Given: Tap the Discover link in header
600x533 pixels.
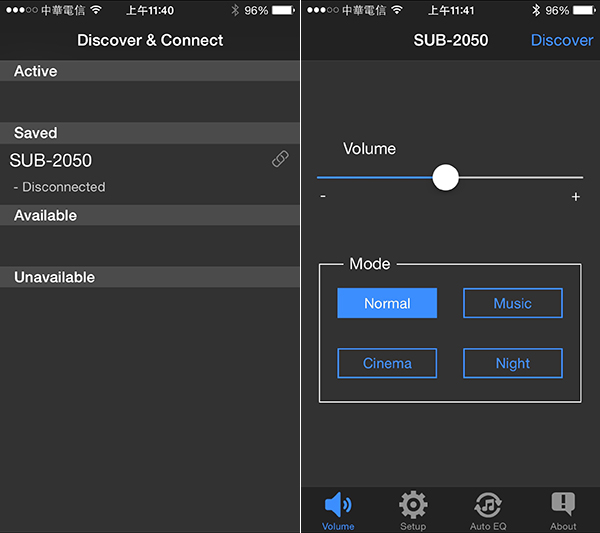Looking at the screenshot, I should [562, 40].
